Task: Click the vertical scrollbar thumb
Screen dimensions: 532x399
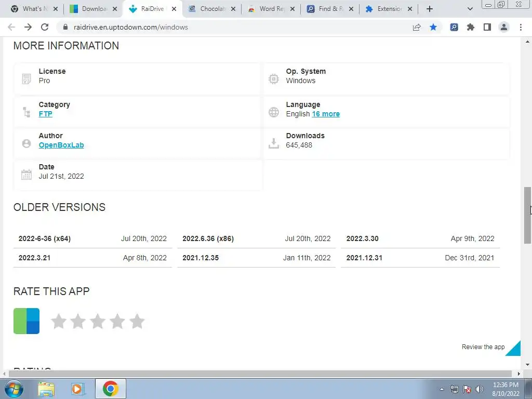Action: [528, 215]
